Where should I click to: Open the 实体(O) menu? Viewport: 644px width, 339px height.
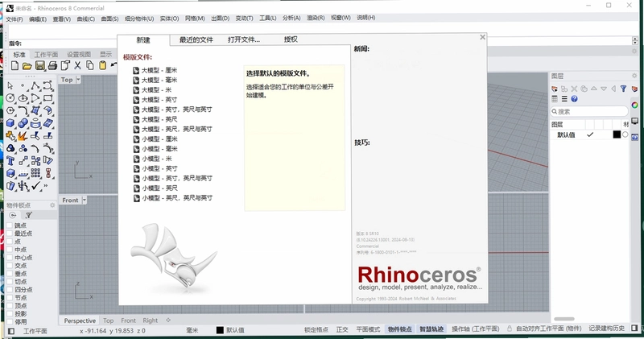pyautogui.click(x=169, y=19)
